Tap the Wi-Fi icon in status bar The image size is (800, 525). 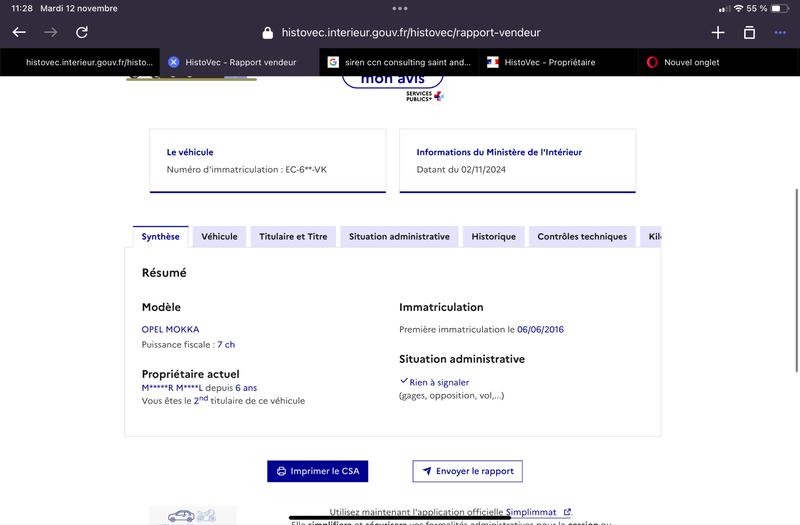click(738, 8)
